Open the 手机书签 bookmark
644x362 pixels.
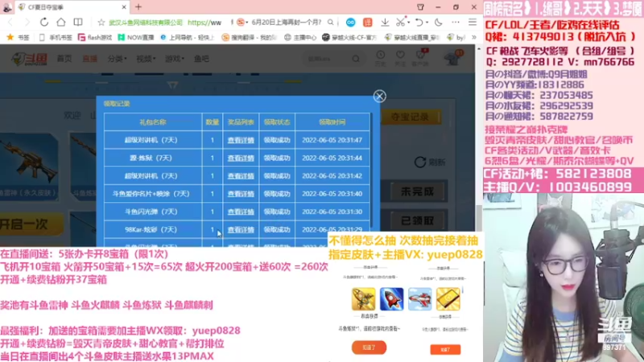point(56,37)
